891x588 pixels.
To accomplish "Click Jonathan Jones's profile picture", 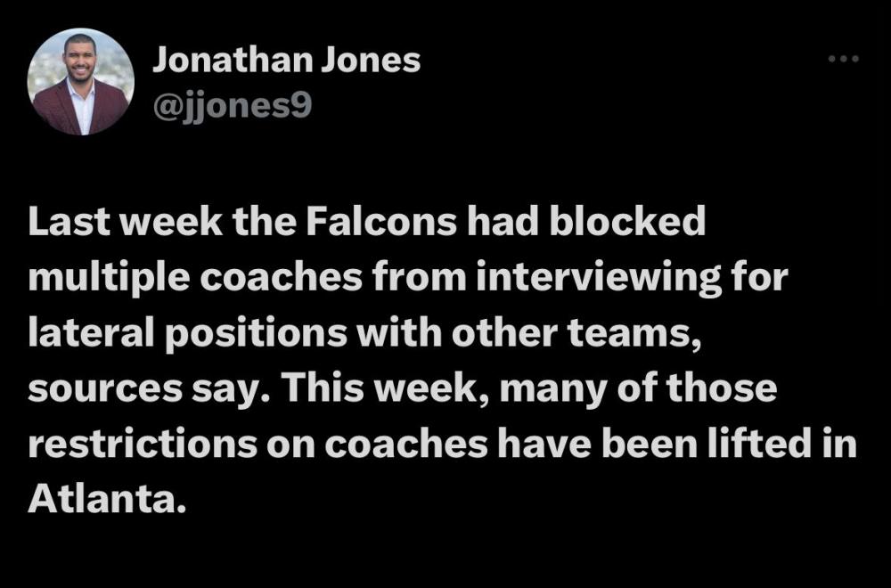I will tap(81, 82).
